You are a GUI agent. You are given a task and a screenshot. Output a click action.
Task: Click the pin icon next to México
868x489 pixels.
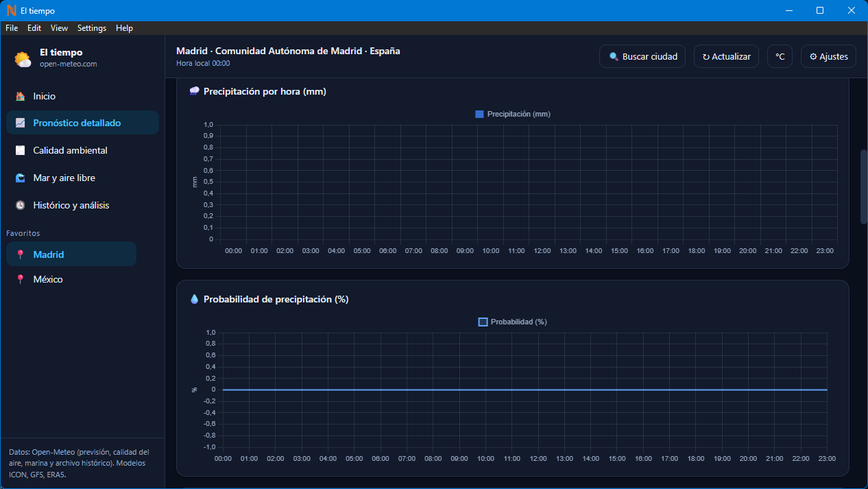pos(21,279)
